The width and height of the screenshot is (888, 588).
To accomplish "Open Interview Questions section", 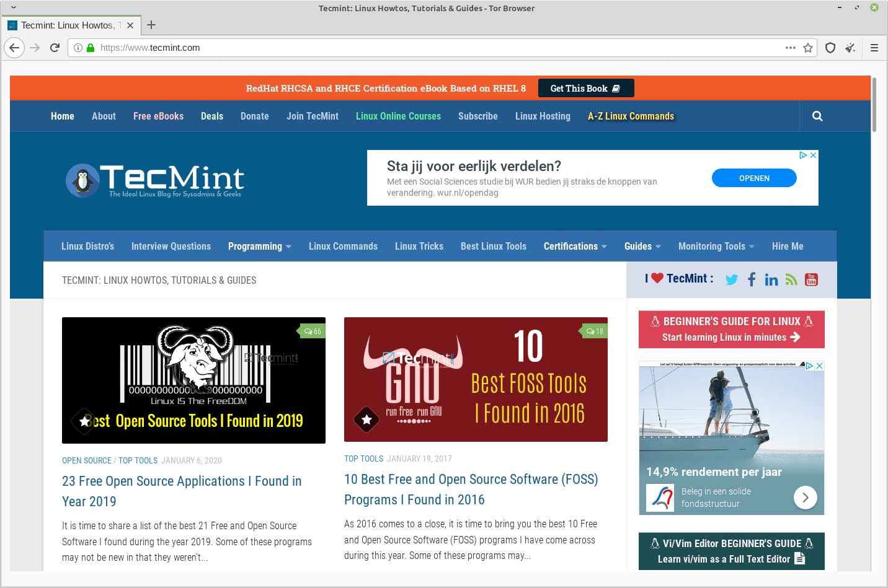I will coord(171,246).
